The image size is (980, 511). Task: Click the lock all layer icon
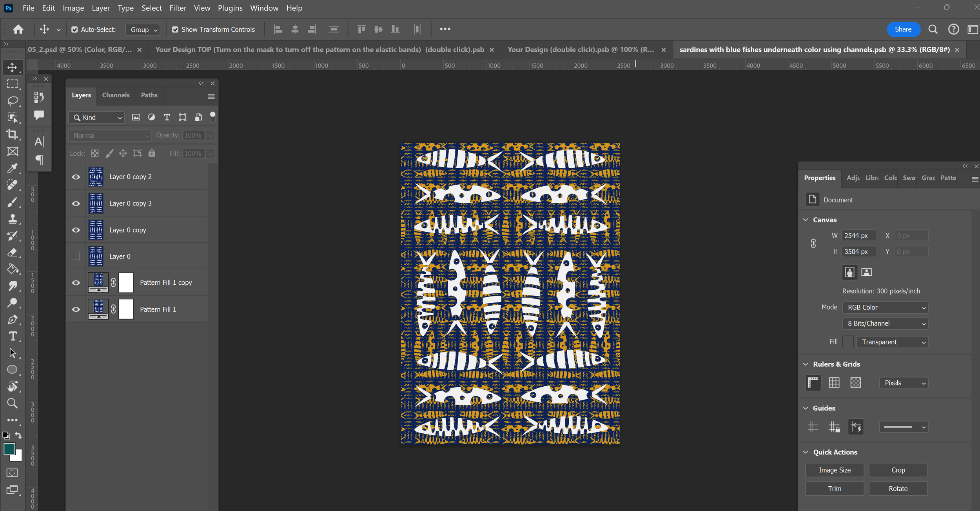coord(152,153)
